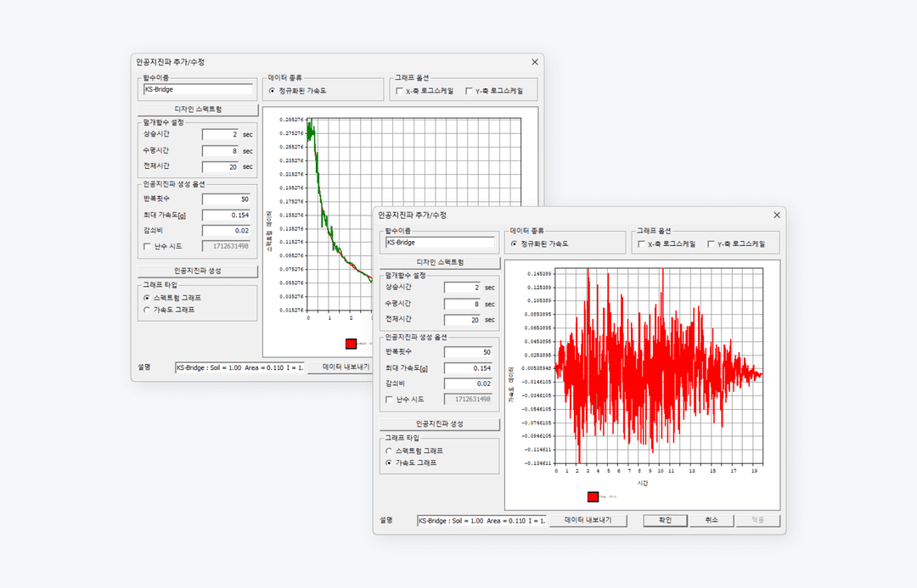
Task: Click 전체시간 value field in front dialog
Action: [x=462, y=320]
